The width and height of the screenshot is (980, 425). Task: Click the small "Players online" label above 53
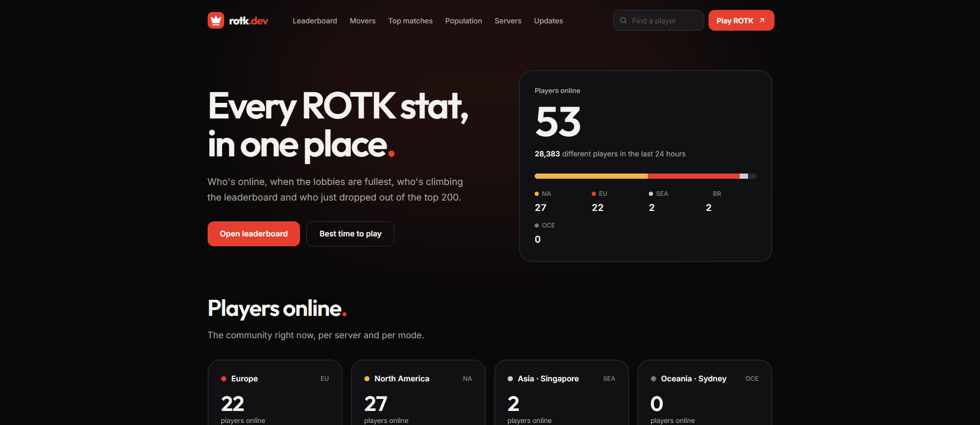pyautogui.click(x=557, y=90)
